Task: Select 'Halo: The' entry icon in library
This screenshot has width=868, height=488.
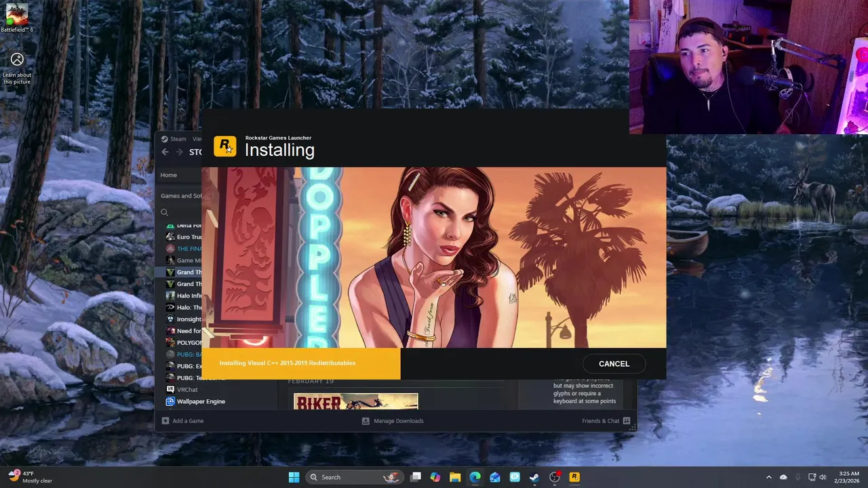Action: coord(170,307)
